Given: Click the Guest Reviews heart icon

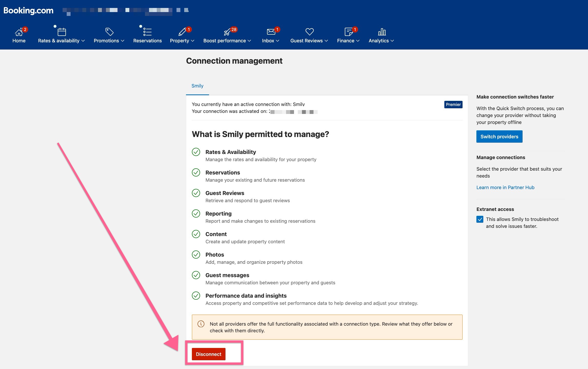Looking at the screenshot, I should click(309, 32).
